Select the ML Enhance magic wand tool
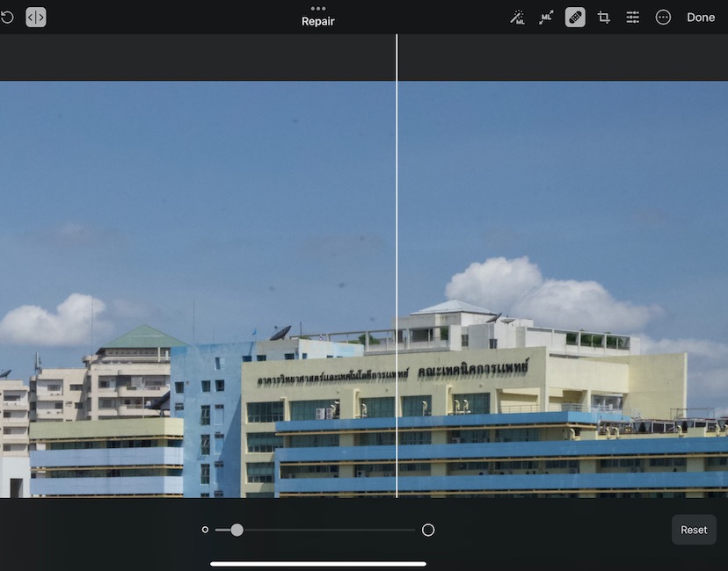 517,18
